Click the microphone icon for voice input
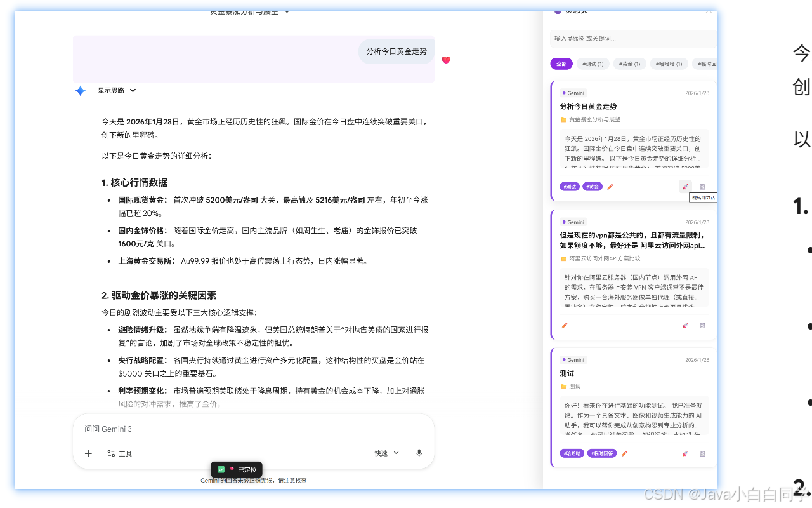Viewport: 812px width, 508px height. point(419,453)
